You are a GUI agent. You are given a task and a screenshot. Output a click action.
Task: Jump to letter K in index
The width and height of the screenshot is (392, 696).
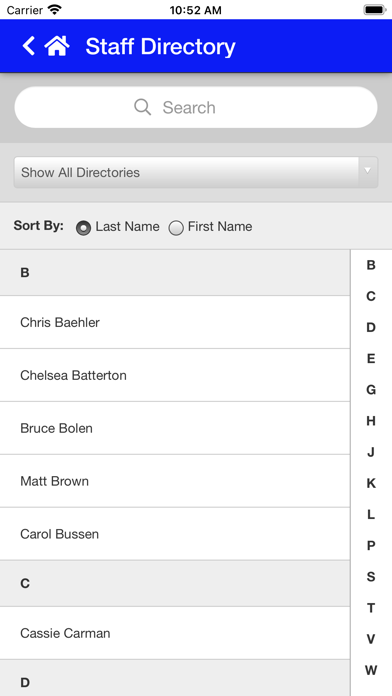tap(371, 483)
